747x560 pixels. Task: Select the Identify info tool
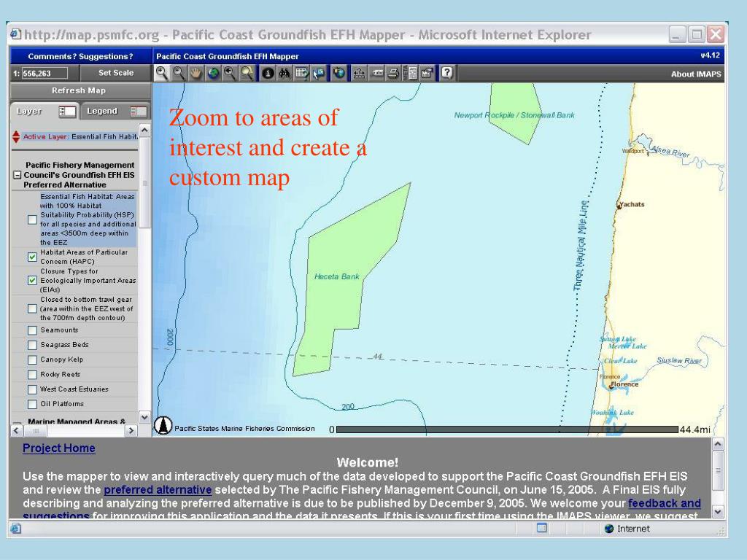pyautogui.click(x=268, y=73)
